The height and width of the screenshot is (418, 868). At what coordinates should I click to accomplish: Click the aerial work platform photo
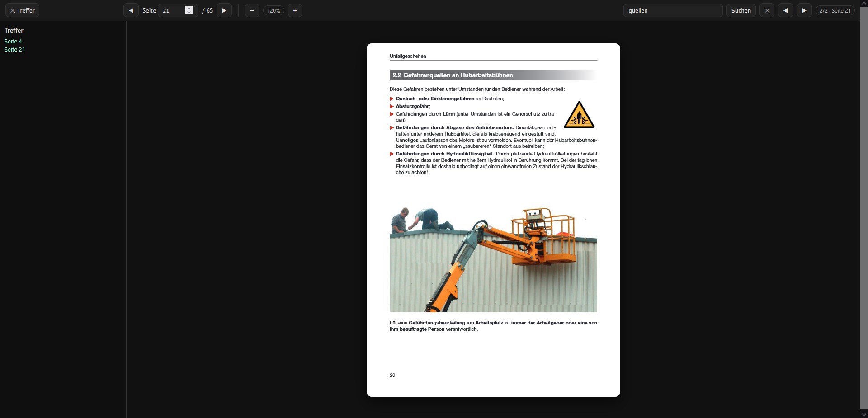pyautogui.click(x=493, y=259)
